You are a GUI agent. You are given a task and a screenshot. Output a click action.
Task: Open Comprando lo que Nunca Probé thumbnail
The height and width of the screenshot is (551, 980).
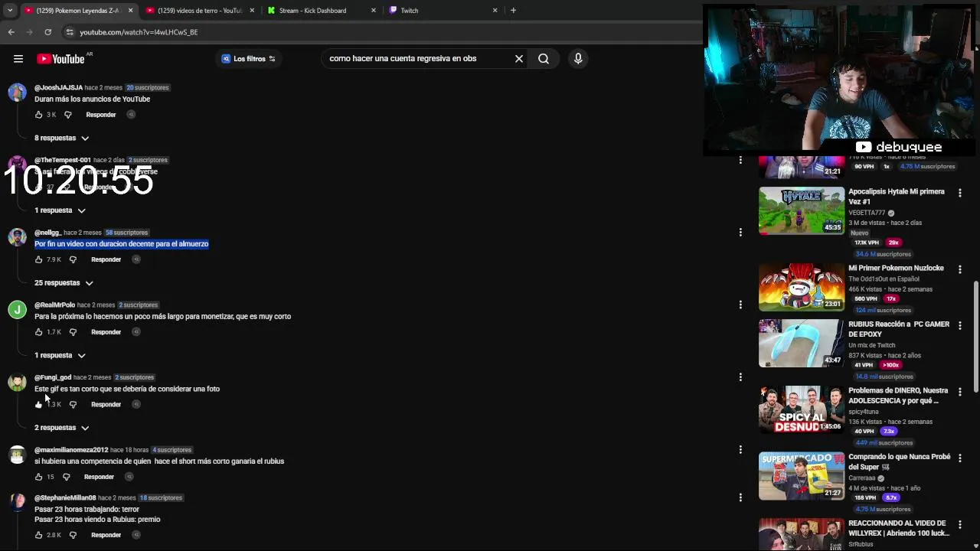coord(802,476)
